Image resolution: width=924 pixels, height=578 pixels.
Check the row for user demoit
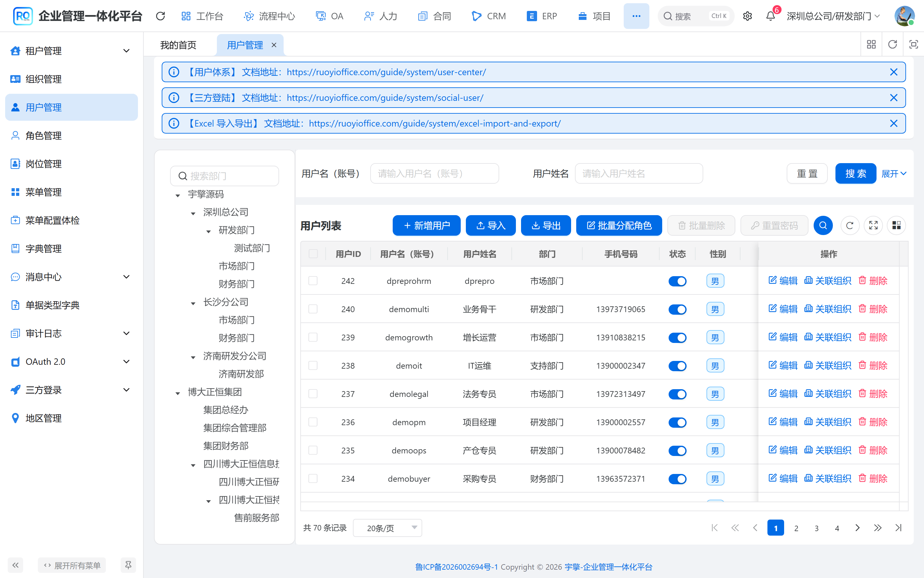[313, 365]
